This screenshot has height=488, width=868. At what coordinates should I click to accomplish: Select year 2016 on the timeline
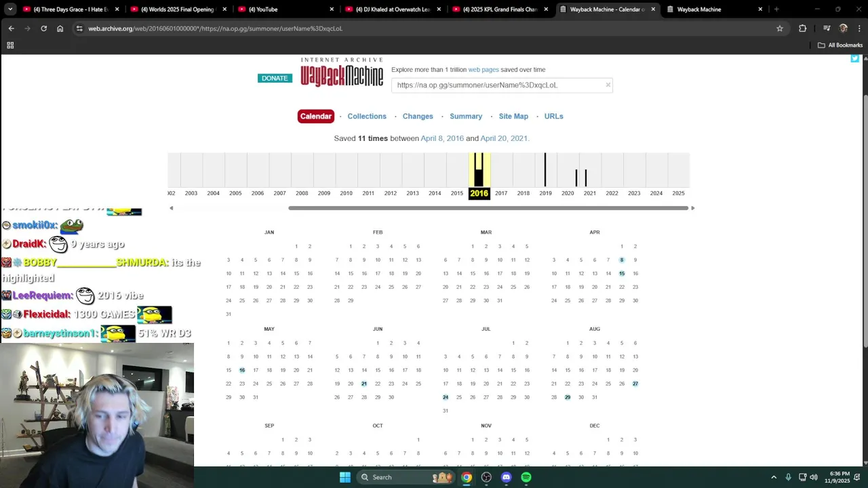tap(479, 193)
